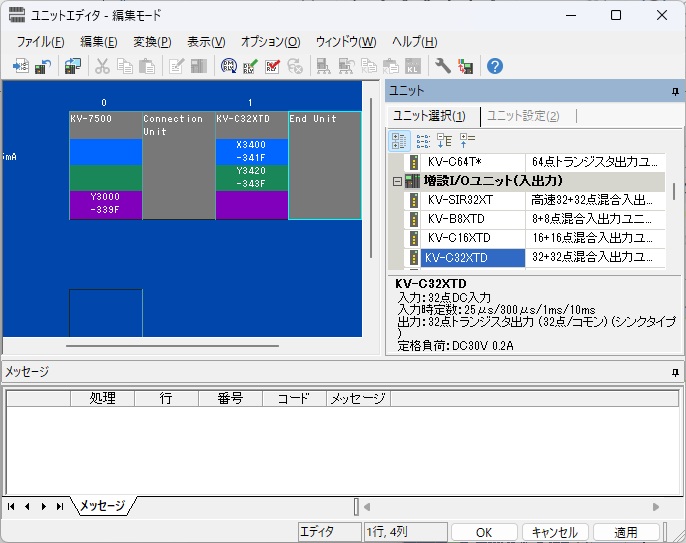Pin the ユニット panel using pushpin icon

[x=675, y=92]
